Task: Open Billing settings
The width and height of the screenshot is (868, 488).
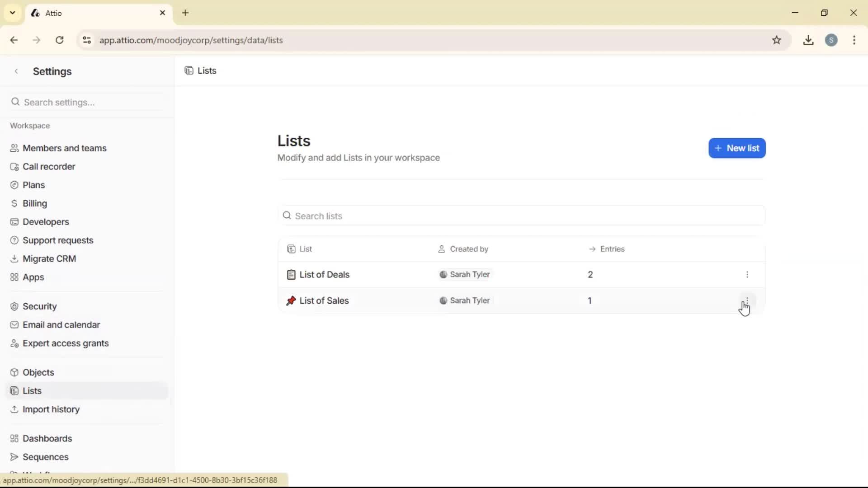Action: (x=34, y=203)
